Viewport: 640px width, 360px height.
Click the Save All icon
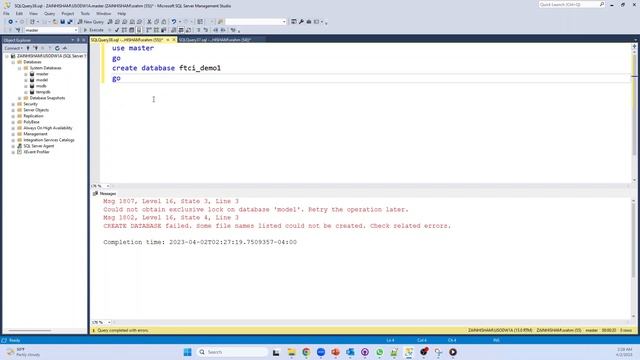click(70, 22)
